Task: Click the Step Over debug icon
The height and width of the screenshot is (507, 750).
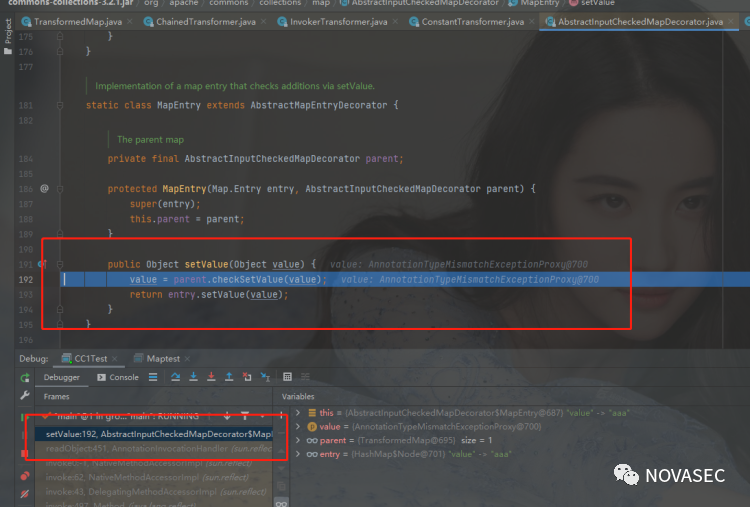Action: click(x=176, y=377)
